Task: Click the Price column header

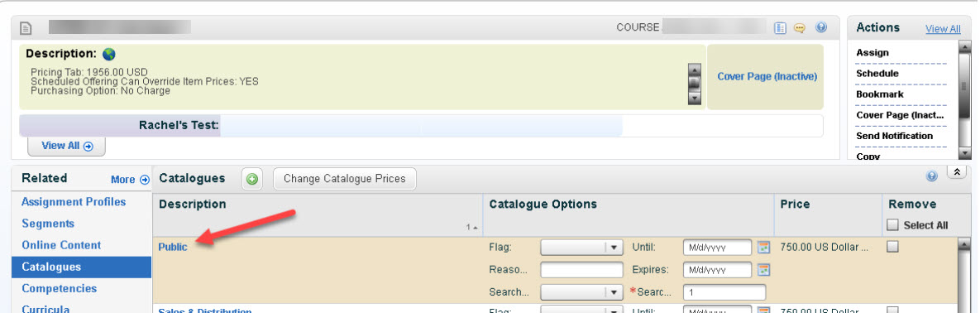Action: [x=795, y=204]
